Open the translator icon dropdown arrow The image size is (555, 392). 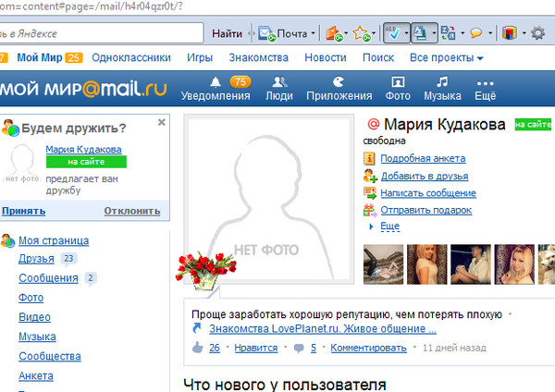tap(462, 33)
